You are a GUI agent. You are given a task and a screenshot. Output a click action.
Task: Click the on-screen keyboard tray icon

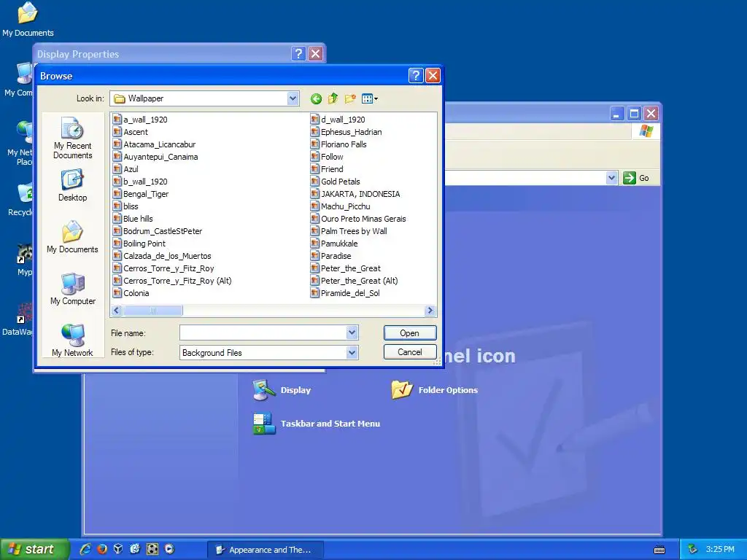click(659, 550)
